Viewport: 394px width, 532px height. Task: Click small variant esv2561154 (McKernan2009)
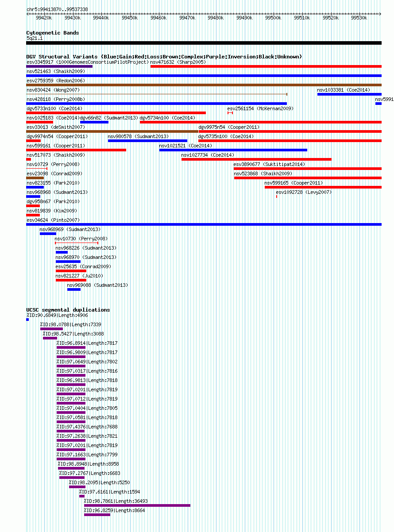230,113
